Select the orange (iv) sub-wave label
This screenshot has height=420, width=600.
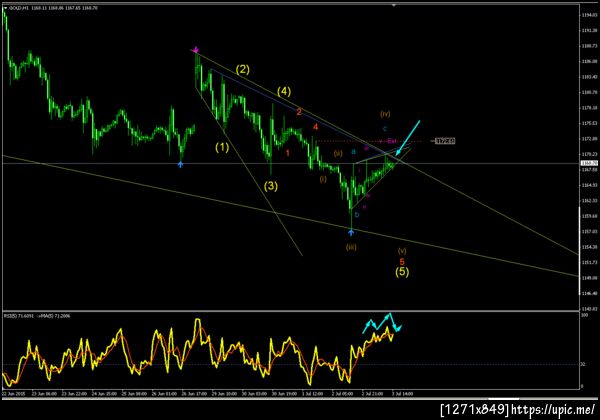(385, 114)
